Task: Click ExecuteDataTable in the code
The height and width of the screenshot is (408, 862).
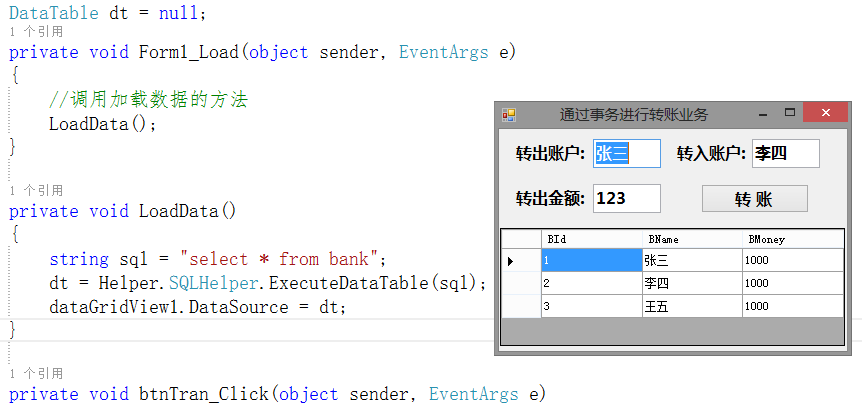Action: point(349,283)
